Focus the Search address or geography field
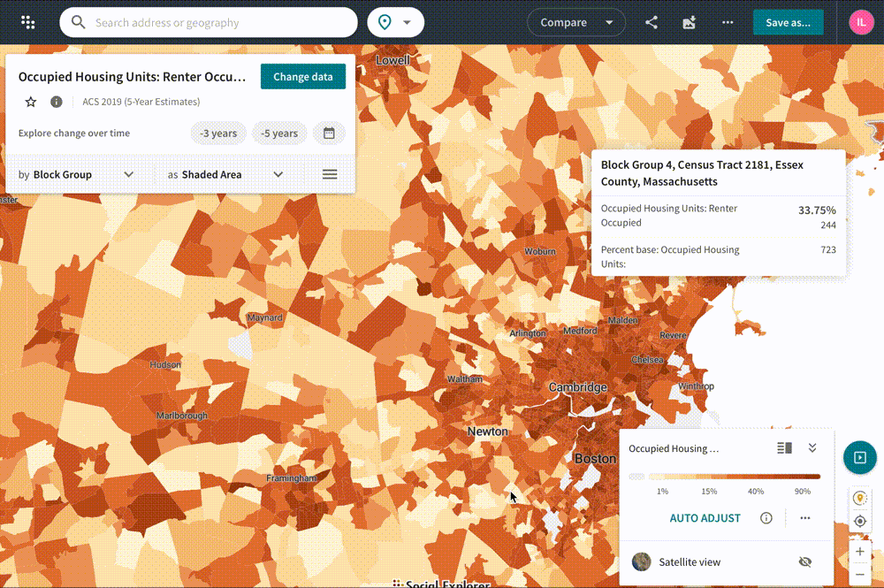This screenshot has height=588, width=884. click(x=208, y=23)
